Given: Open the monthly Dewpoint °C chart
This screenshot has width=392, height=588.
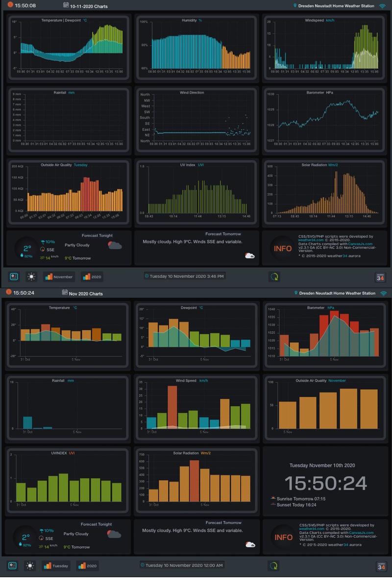Looking at the screenshot, I should [196, 336].
